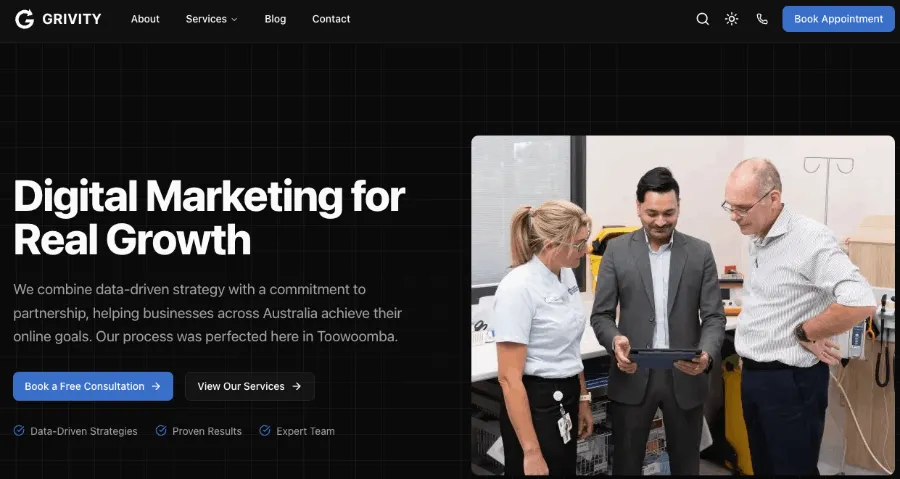The height and width of the screenshot is (479, 900).
Task: Click the phone icon in header
Action: pyautogui.click(x=762, y=19)
